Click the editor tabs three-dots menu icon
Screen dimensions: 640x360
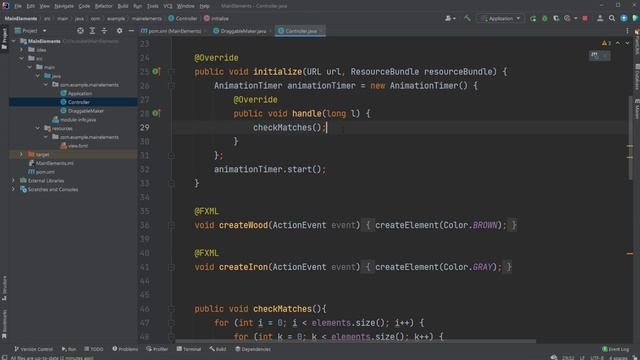click(x=627, y=31)
